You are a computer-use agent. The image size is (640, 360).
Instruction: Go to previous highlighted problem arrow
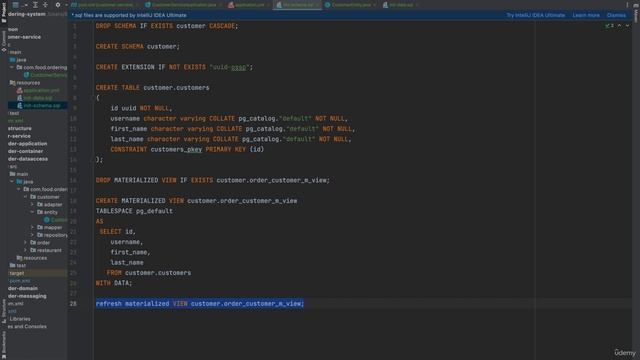coord(620,26)
